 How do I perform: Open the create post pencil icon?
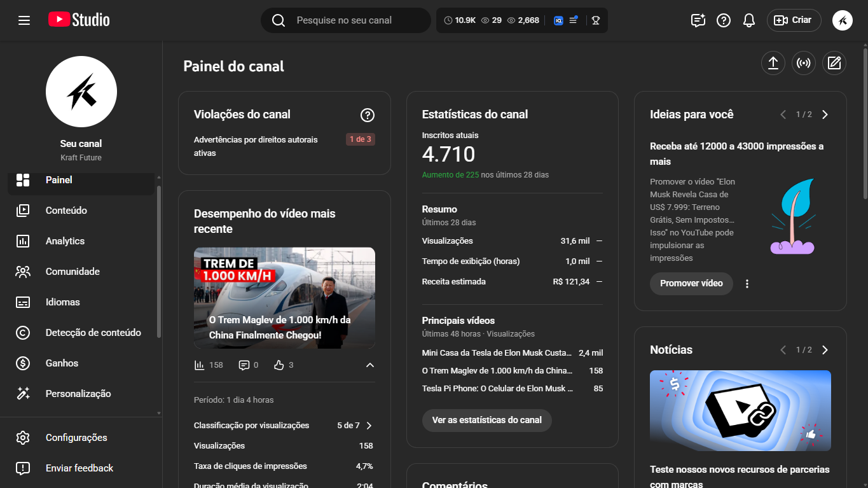coord(834,63)
